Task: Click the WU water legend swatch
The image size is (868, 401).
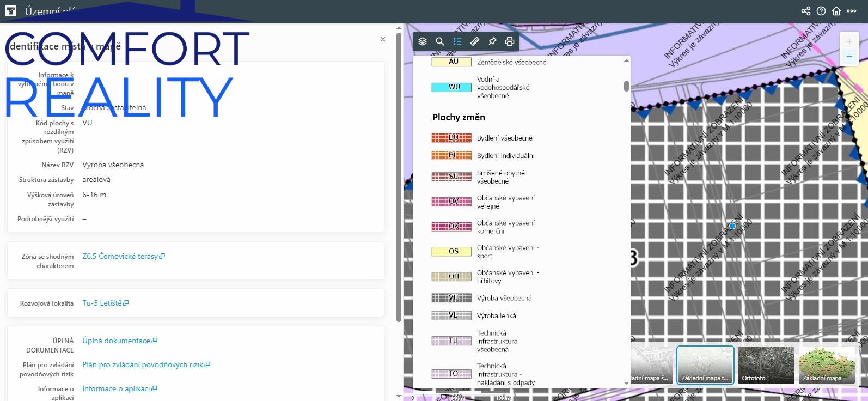Action: point(451,87)
